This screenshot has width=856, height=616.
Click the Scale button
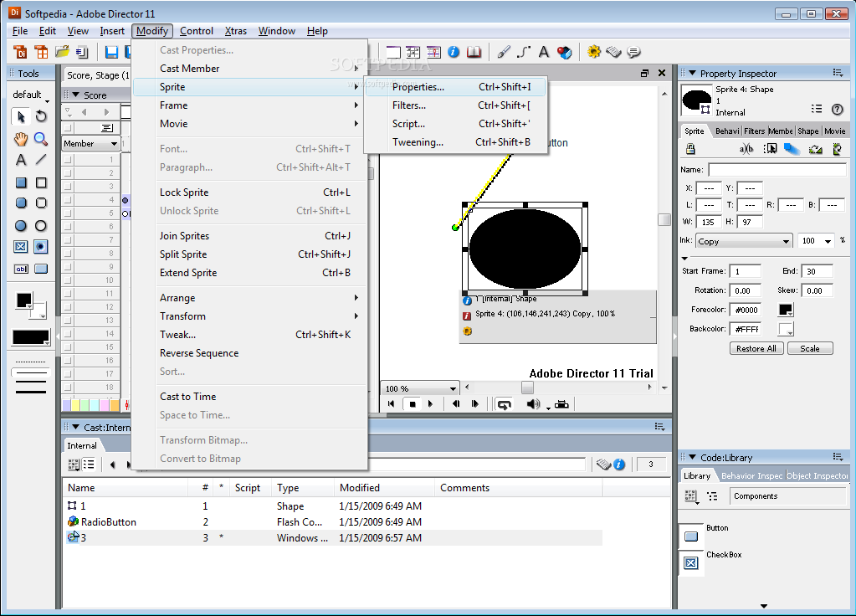tap(810, 348)
